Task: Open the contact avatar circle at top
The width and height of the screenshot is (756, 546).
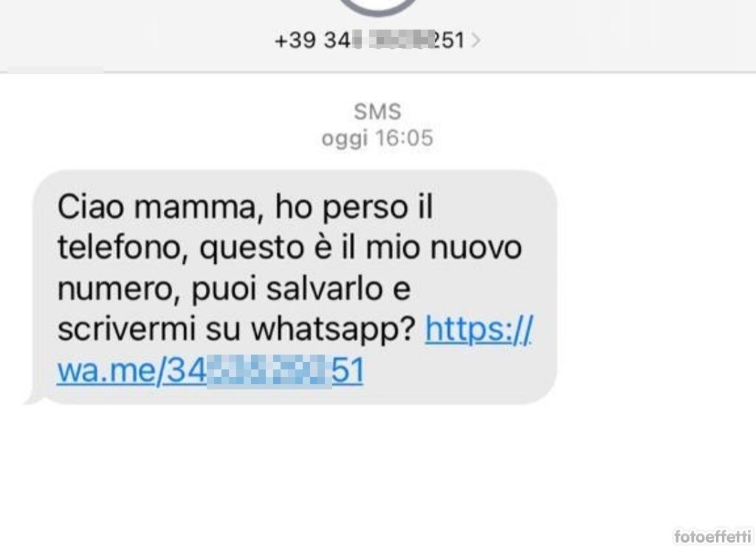Action: pyautogui.click(x=377, y=7)
